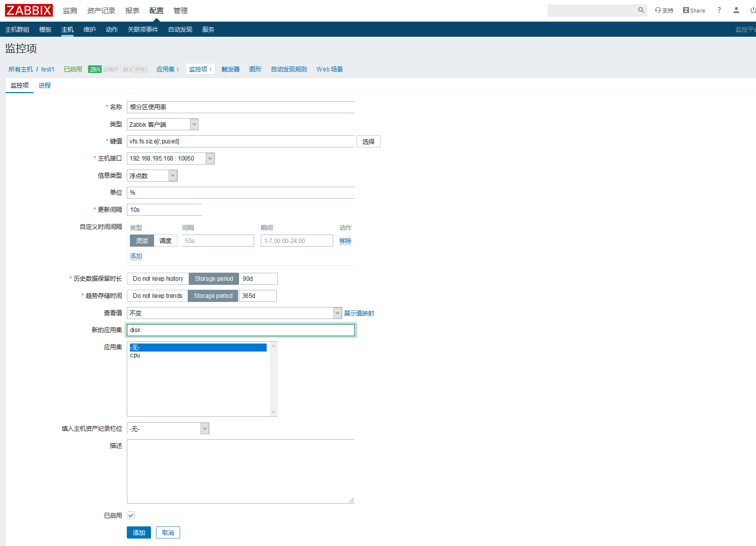Screen dimensions: 756x546
Task: Open the help question mark icon
Action: coord(719,10)
